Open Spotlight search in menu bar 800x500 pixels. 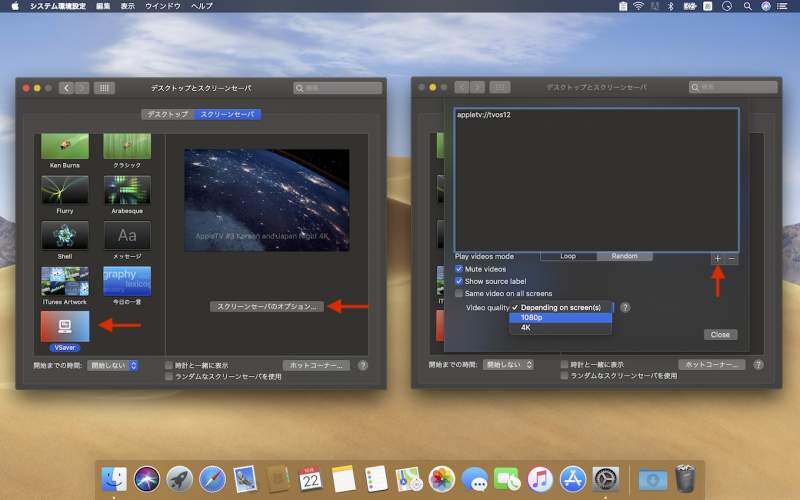point(747,6)
